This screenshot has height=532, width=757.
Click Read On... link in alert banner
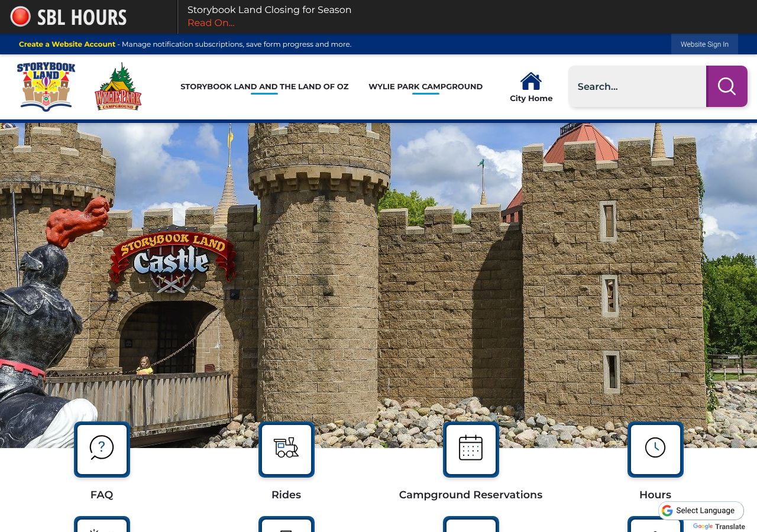pos(211,23)
